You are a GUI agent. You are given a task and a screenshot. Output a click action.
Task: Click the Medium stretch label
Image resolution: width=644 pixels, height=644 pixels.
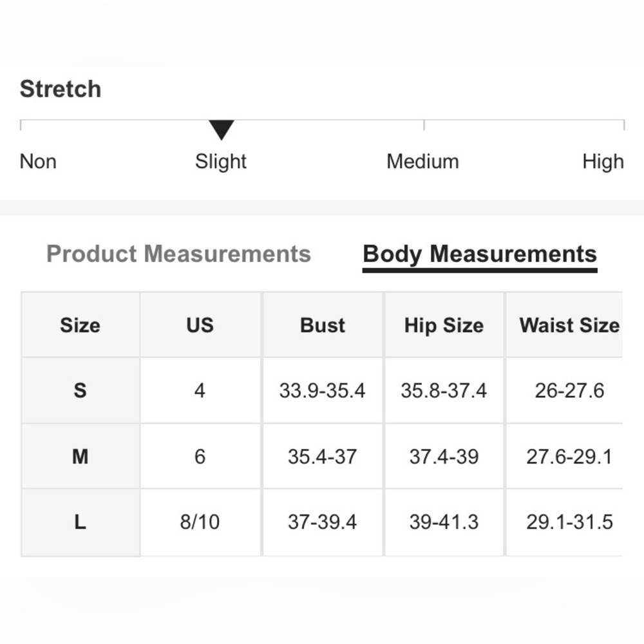coord(422,161)
